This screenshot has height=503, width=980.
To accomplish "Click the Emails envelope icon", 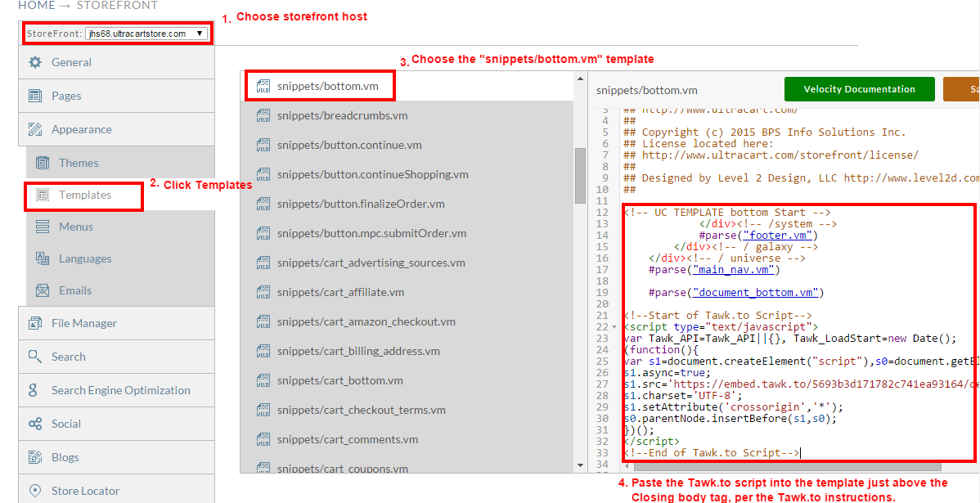I will coord(43,290).
